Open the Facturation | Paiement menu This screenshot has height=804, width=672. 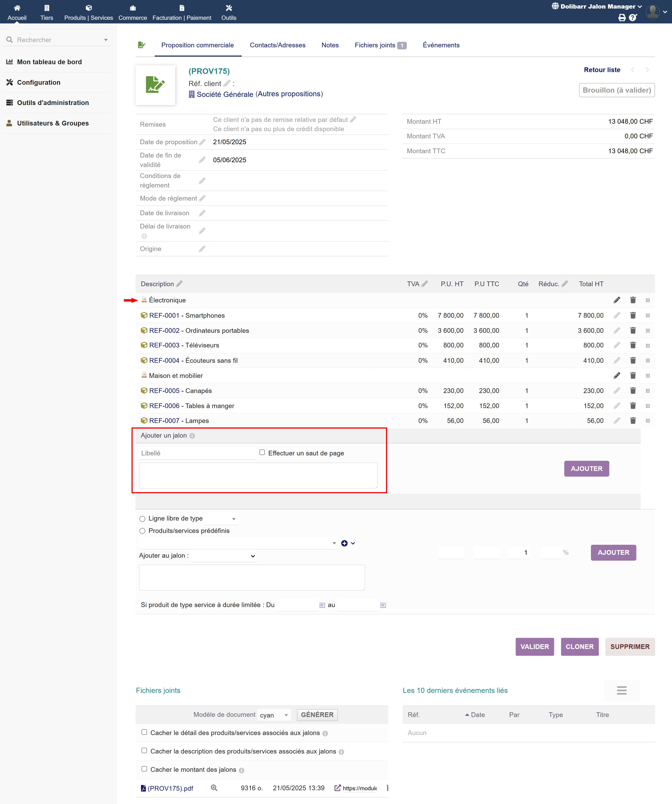182,12
